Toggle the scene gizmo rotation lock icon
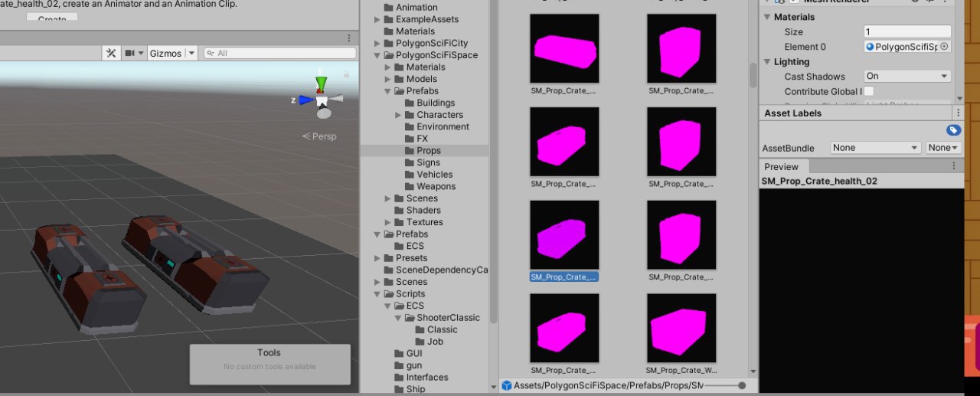980x396 pixels. [x=346, y=74]
